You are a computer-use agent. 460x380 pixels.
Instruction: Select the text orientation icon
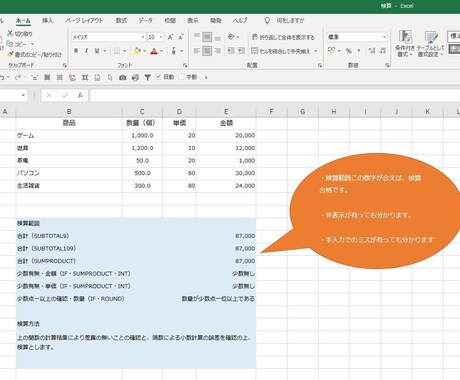click(231, 37)
